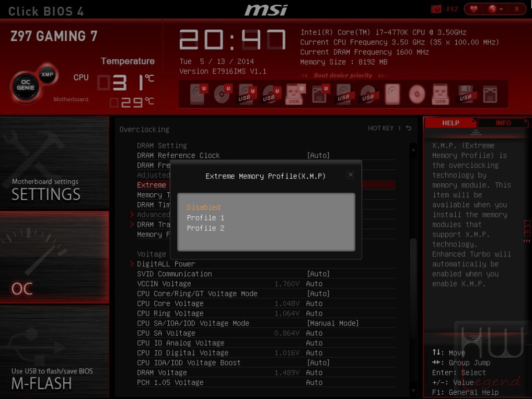Select highlighted legacy hard disk boot icon

click(392, 94)
